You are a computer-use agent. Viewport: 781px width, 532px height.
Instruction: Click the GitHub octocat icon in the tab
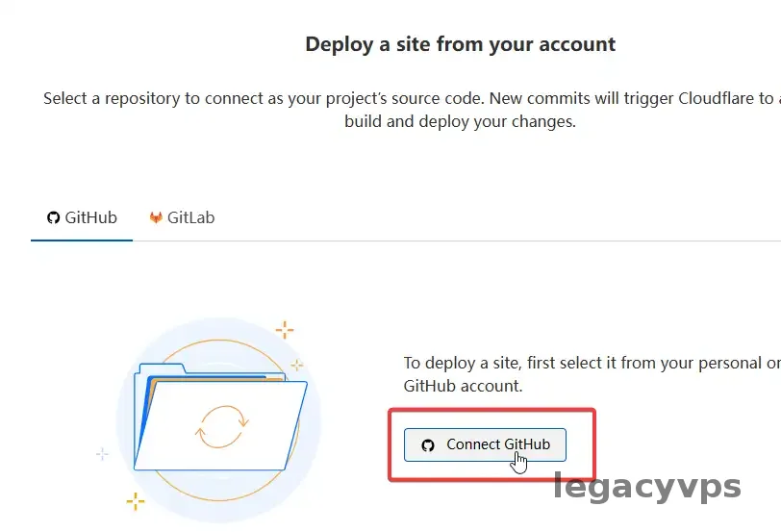[x=54, y=217]
